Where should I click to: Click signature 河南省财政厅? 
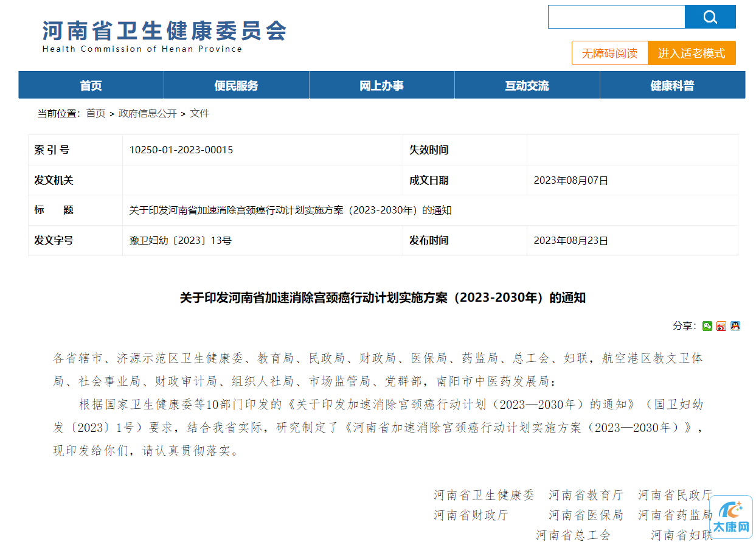click(471, 515)
